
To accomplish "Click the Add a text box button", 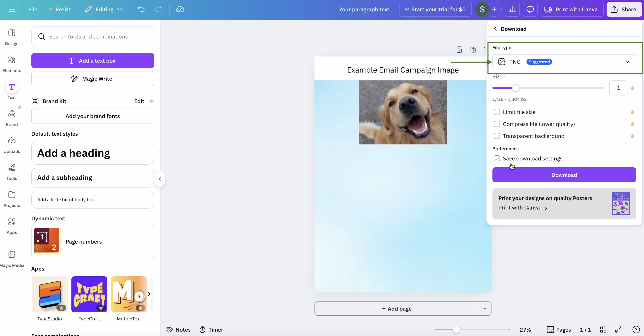I will [93, 60].
